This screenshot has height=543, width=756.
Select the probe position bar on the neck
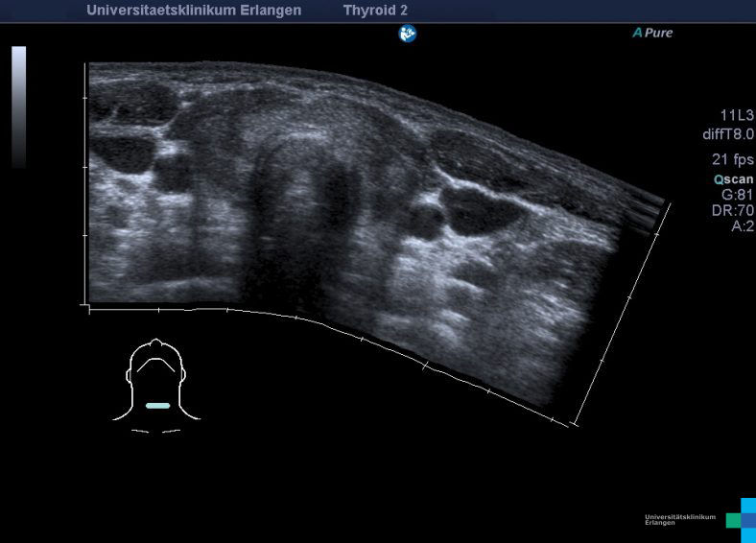pyautogui.click(x=157, y=406)
